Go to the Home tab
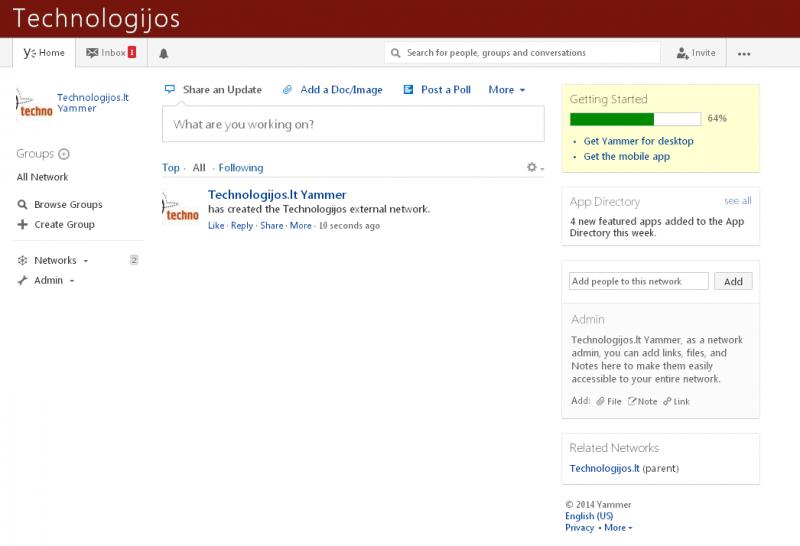Viewport: 800px width, 546px height. (44, 53)
